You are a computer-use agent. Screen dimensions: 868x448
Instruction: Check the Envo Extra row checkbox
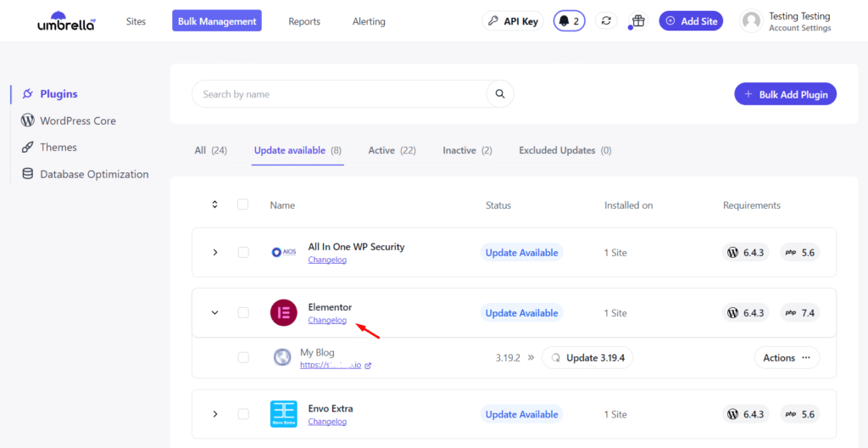tap(243, 413)
